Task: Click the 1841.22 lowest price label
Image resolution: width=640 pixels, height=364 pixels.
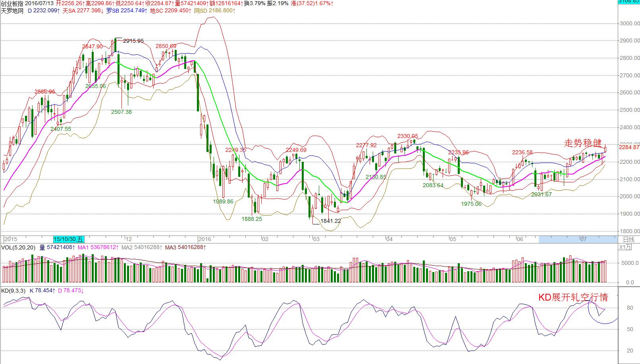Action: click(331, 221)
